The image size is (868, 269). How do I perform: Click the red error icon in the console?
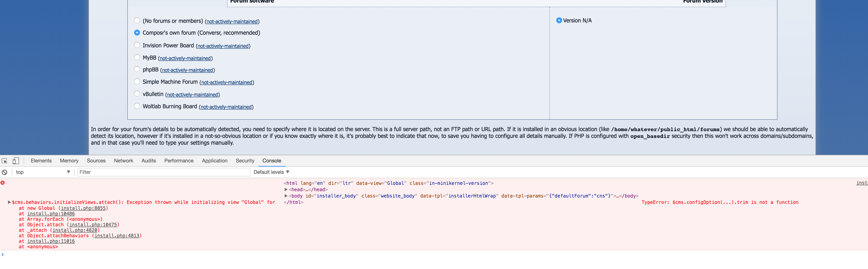coord(3,183)
